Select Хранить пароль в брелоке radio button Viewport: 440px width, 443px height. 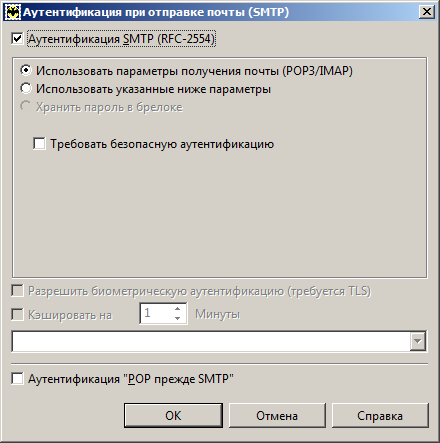[26, 106]
